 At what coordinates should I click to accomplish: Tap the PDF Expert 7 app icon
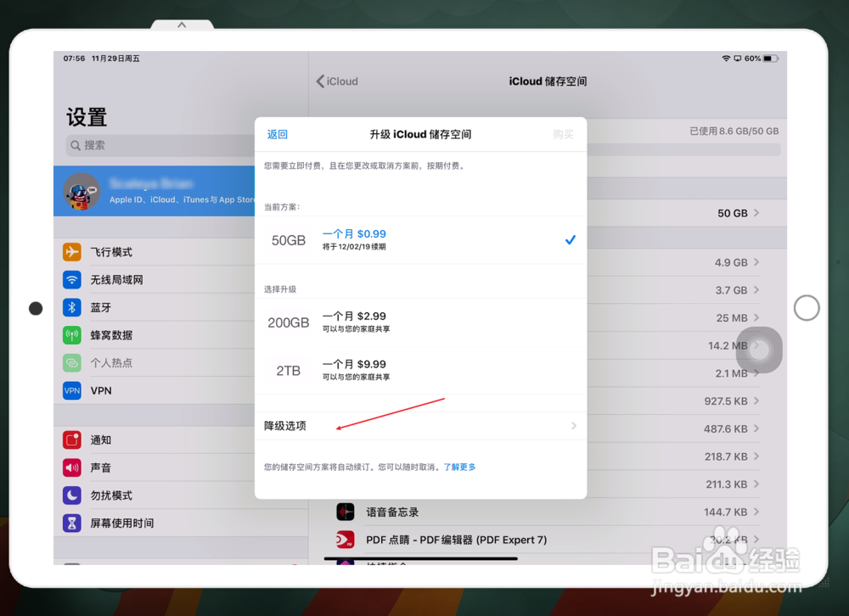click(346, 540)
